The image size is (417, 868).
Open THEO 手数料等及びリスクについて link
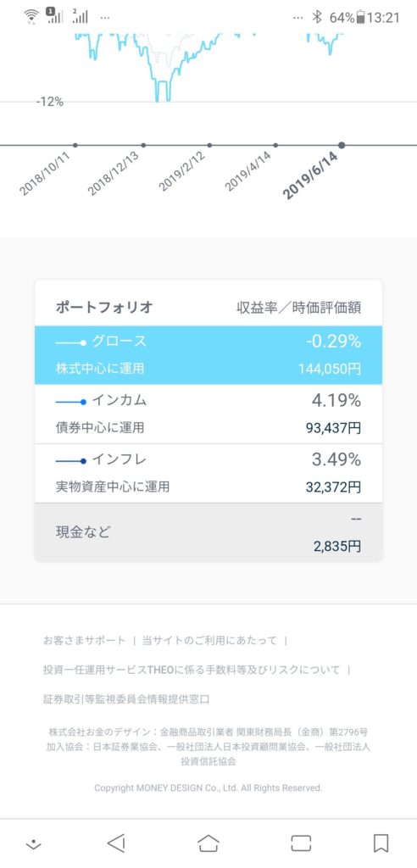pos(192,670)
